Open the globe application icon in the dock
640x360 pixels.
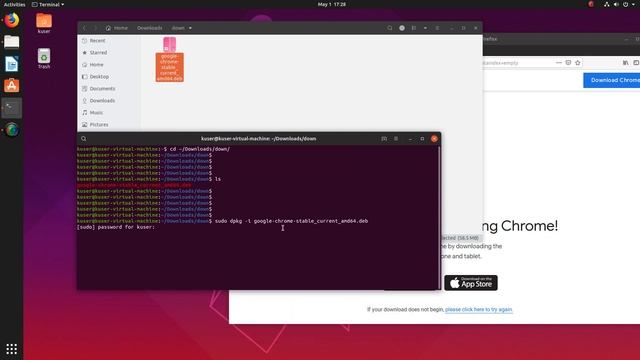pos(11,130)
